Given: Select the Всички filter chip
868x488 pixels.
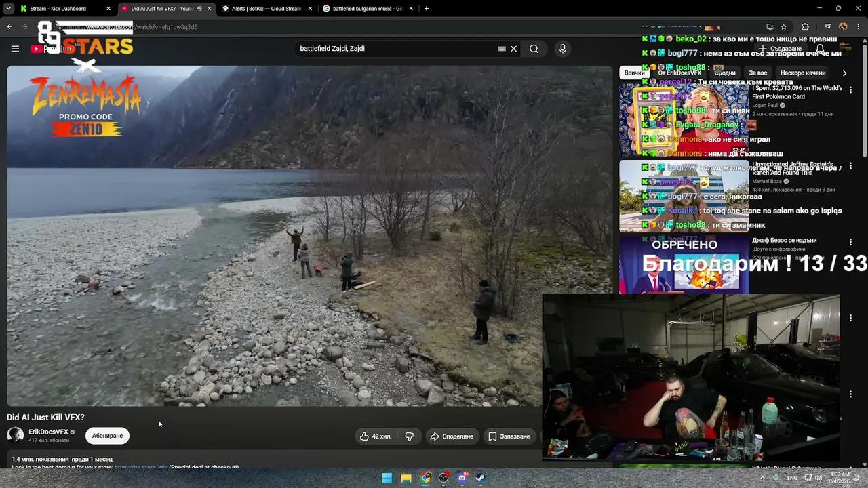Looking at the screenshot, I should (634, 73).
